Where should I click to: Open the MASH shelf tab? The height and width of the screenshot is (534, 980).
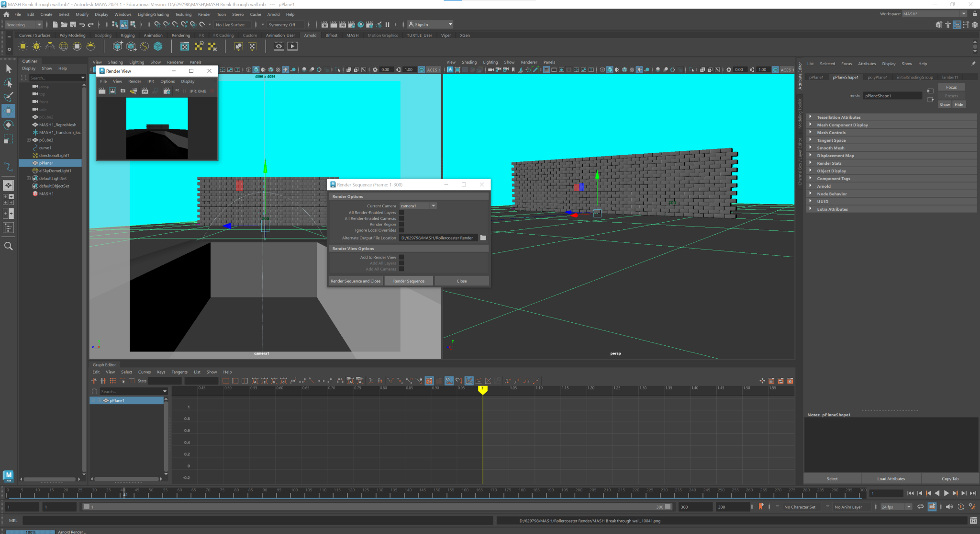point(352,35)
